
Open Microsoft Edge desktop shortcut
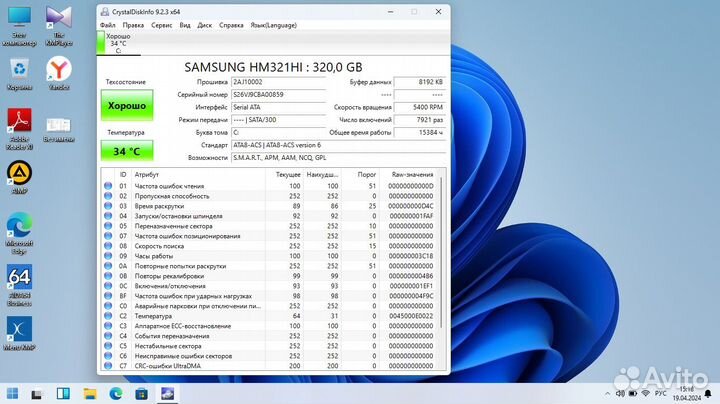click(x=19, y=233)
